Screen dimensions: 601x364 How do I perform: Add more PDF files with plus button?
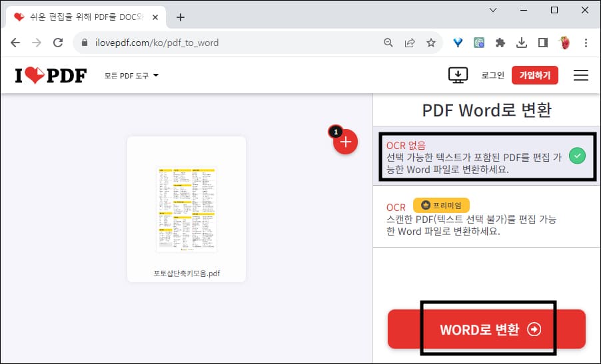tap(345, 142)
